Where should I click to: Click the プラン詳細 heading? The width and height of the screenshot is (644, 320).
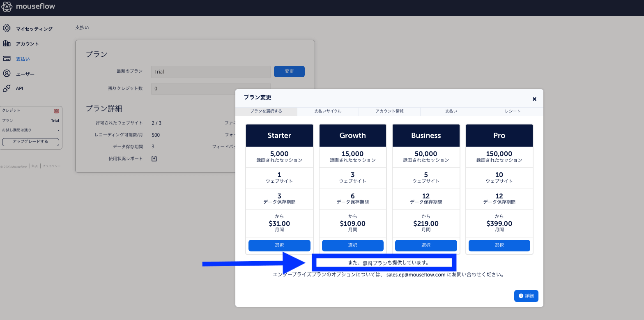click(x=104, y=108)
